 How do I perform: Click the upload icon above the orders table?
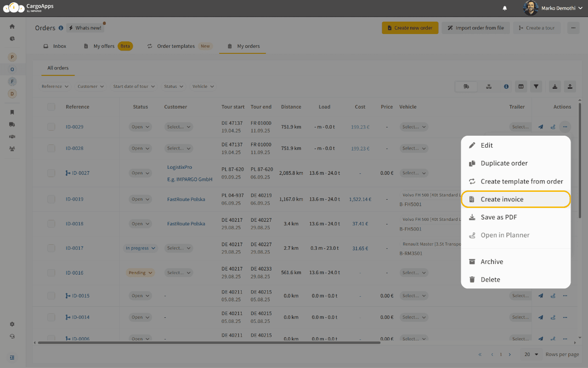coord(570,86)
